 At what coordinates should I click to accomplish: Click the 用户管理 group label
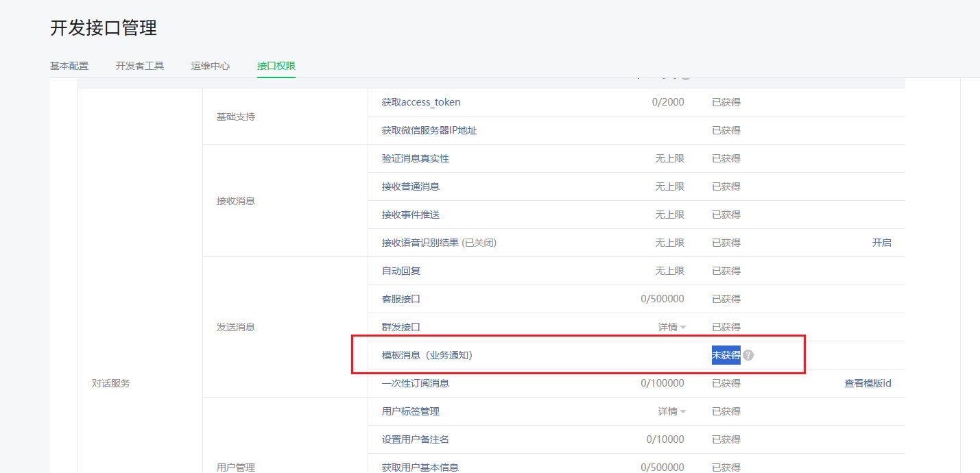[x=236, y=468]
